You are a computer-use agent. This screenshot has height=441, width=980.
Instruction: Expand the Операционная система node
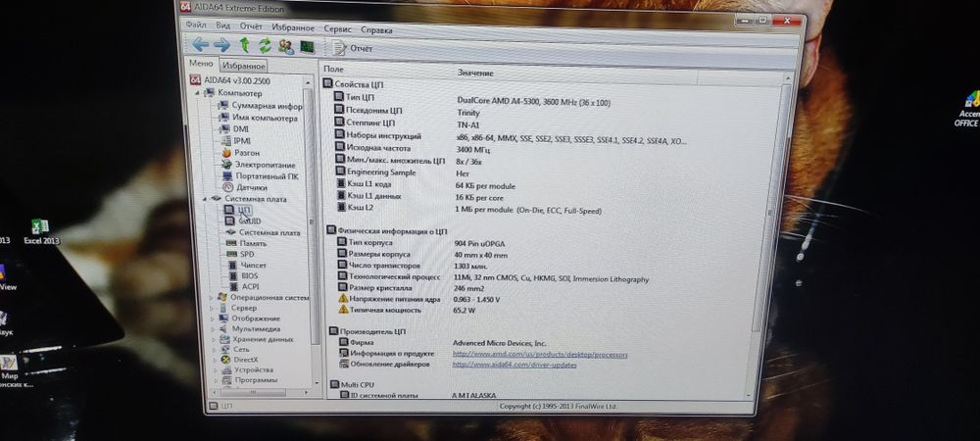point(212,298)
